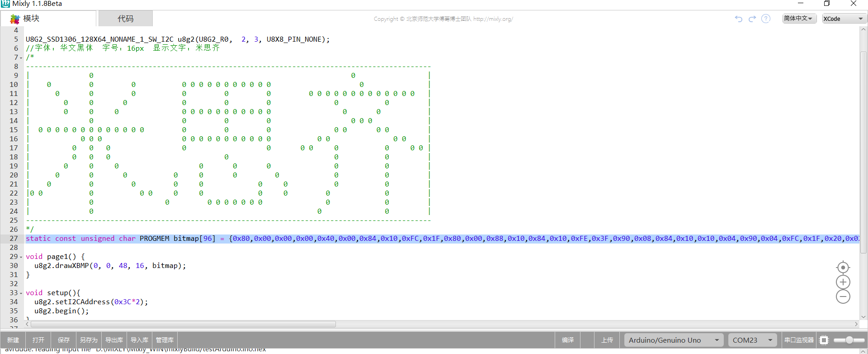Collapse page1 function fold at line 29
Viewport: 868px width, 354px height.
tap(21, 257)
